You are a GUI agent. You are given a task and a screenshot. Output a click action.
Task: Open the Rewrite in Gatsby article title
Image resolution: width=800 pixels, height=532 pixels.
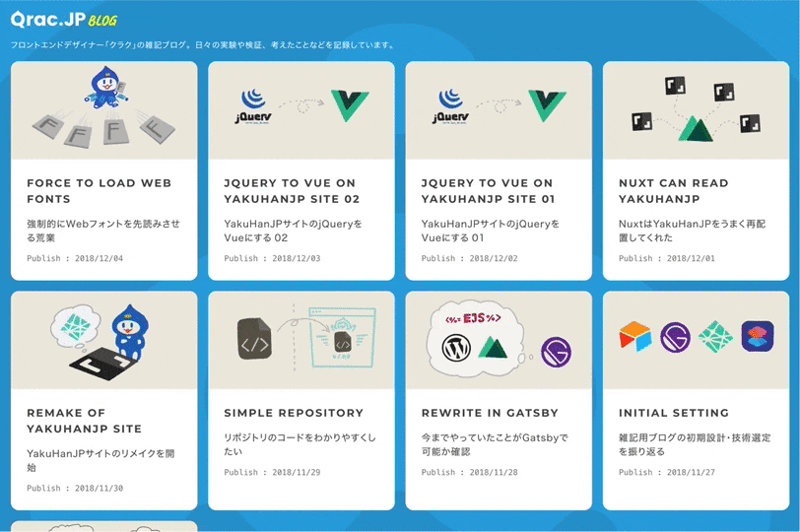[490, 413]
